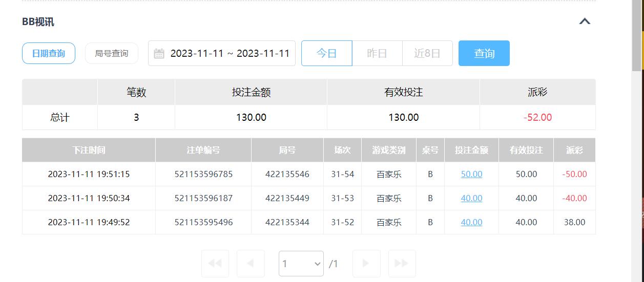Click the 桌号 column header
The height and width of the screenshot is (282, 644).
[430, 150]
